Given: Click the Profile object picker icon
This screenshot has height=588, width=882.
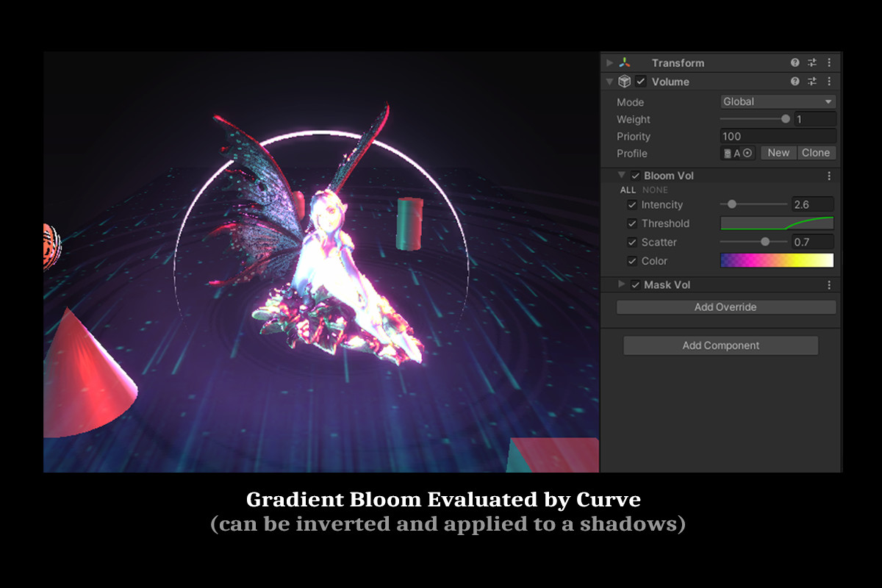Looking at the screenshot, I should coord(746,153).
